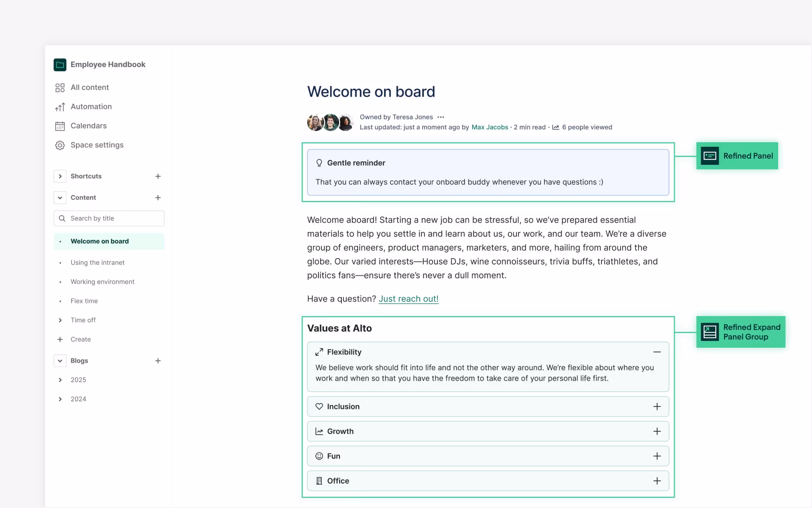Expand the Shortcuts section
This screenshot has width=812, height=508.
60,176
